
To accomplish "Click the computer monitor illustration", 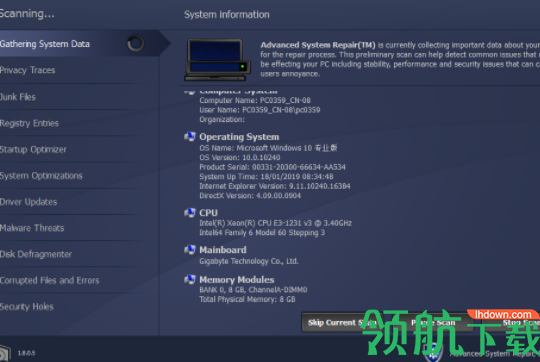I will tap(217, 60).
